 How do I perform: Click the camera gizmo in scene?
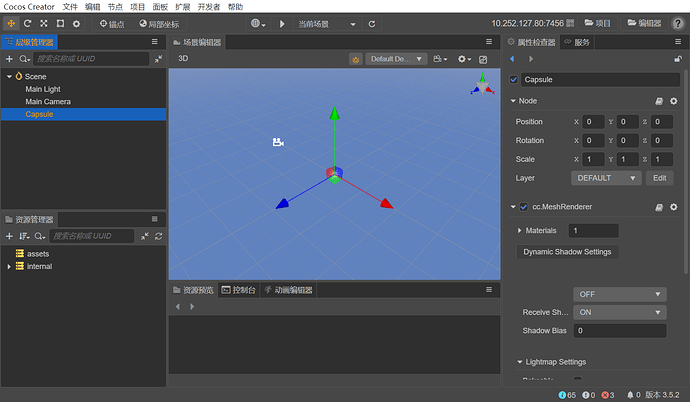point(278,142)
